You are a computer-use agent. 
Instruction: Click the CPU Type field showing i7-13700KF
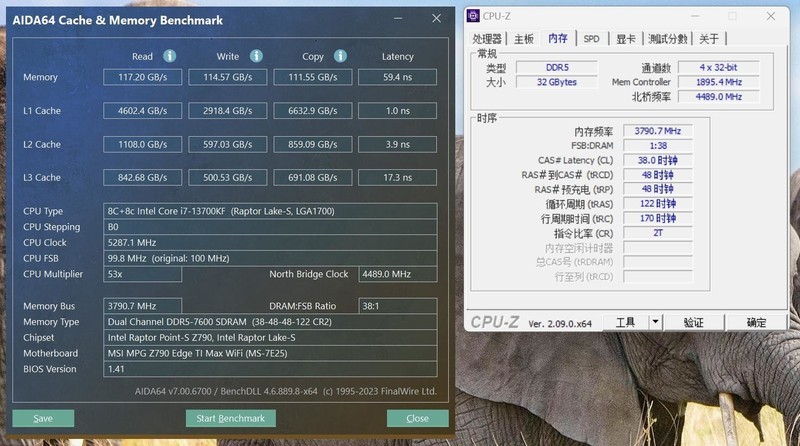point(270,211)
